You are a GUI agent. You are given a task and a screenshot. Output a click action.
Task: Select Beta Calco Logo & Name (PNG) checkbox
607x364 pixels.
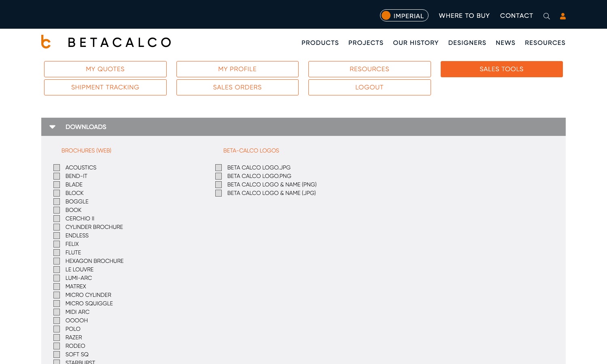219,184
